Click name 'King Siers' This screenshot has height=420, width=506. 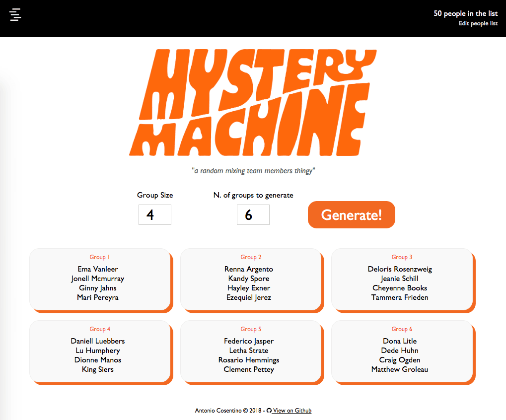(98, 369)
